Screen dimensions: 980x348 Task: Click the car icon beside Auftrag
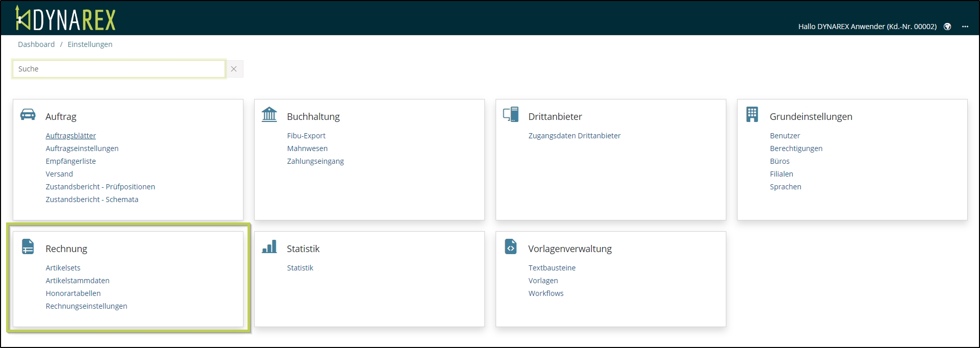(x=28, y=114)
